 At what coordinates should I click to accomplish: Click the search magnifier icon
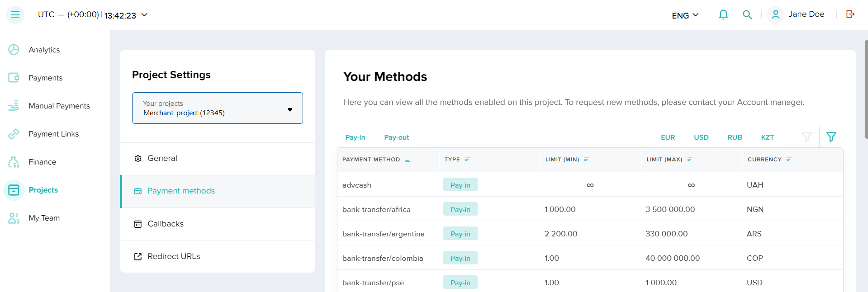pyautogui.click(x=747, y=15)
